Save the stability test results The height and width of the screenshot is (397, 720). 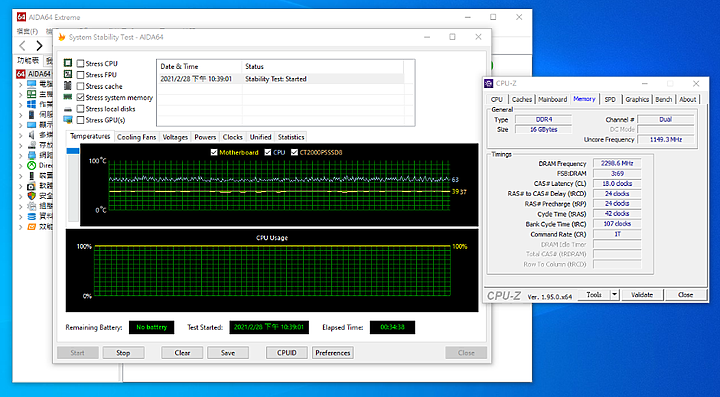tap(228, 353)
